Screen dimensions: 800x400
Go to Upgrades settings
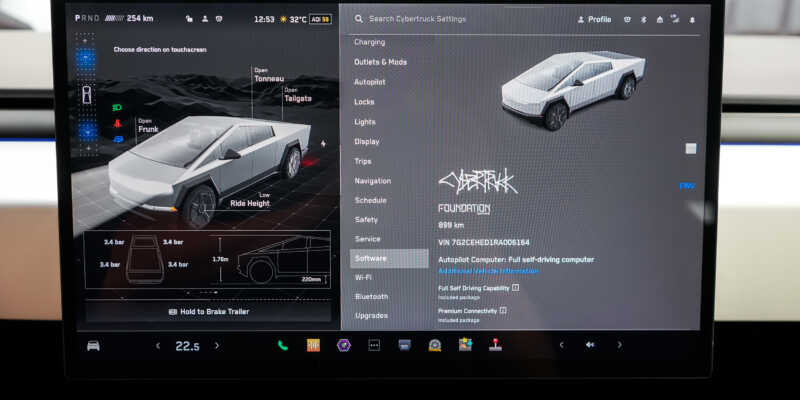pyautogui.click(x=371, y=316)
